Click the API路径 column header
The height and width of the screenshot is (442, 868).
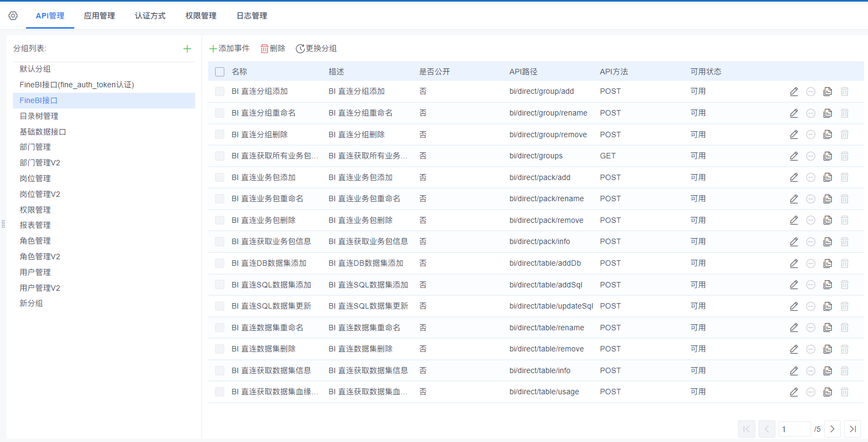[523, 72]
